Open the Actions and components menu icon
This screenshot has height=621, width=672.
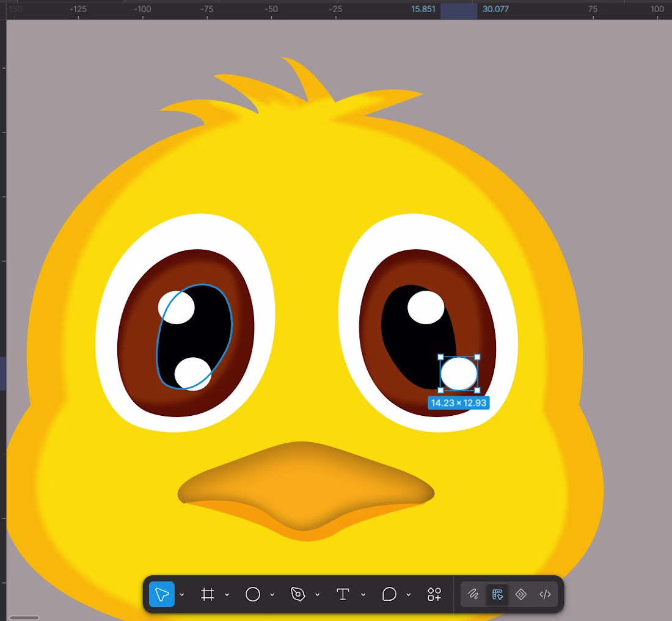click(x=434, y=594)
